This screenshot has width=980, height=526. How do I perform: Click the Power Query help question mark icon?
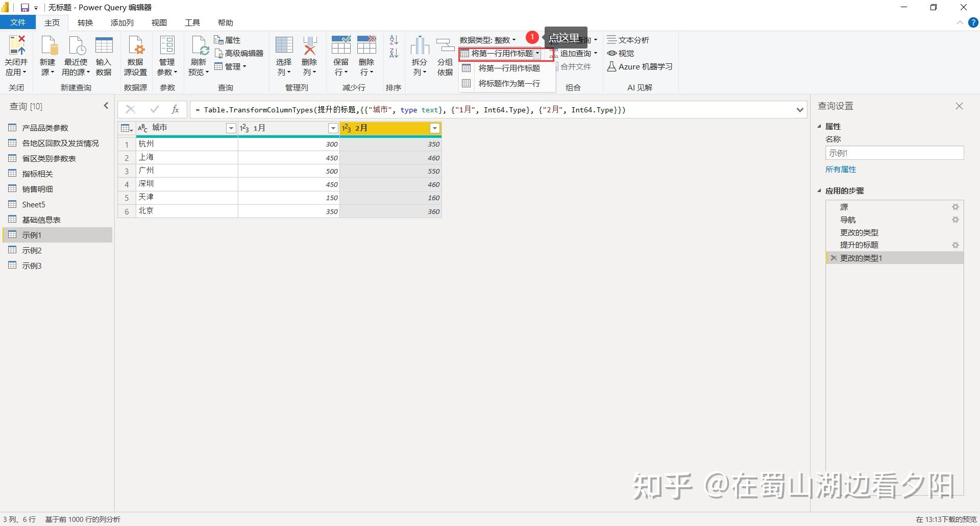pyautogui.click(x=973, y=22)
